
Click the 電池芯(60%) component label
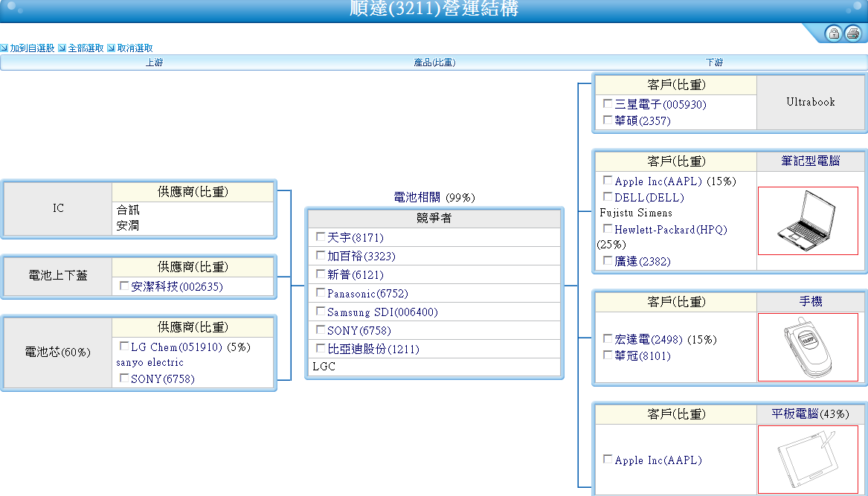(57, 352)
